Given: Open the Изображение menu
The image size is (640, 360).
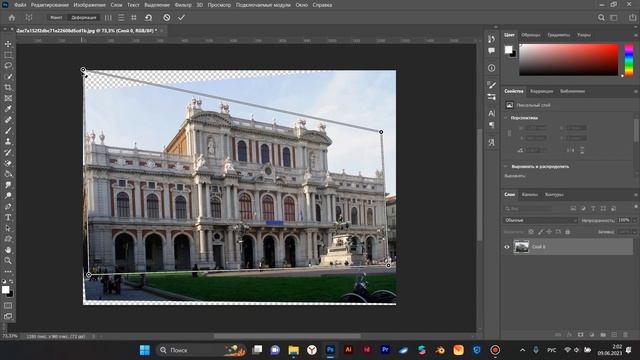Looking at the screenshot, I should pos(89,5).
